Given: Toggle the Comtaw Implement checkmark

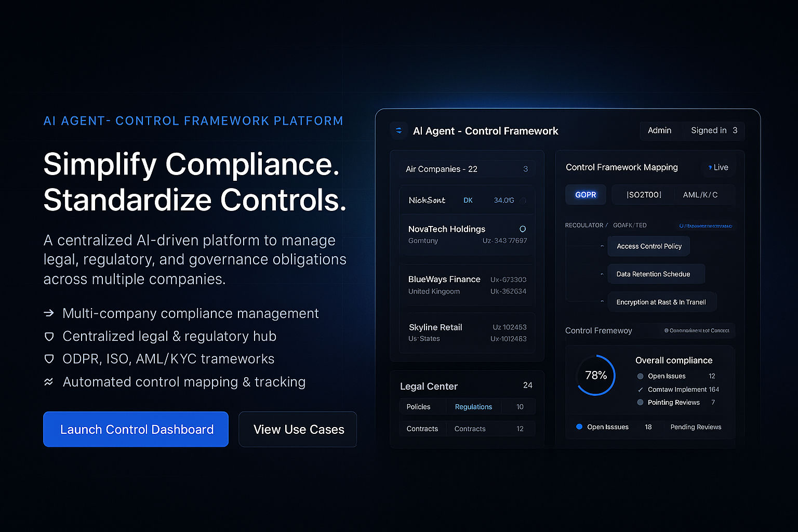Looking at the screenshot, I should click(x=640, y=389).
